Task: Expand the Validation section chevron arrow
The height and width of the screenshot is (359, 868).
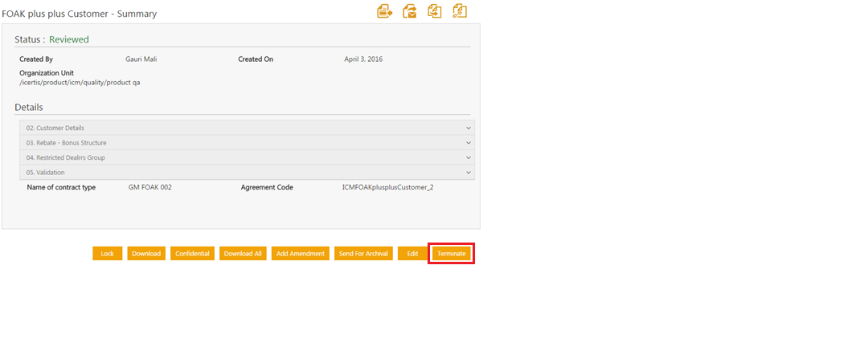Action: (x=469, y=173)
